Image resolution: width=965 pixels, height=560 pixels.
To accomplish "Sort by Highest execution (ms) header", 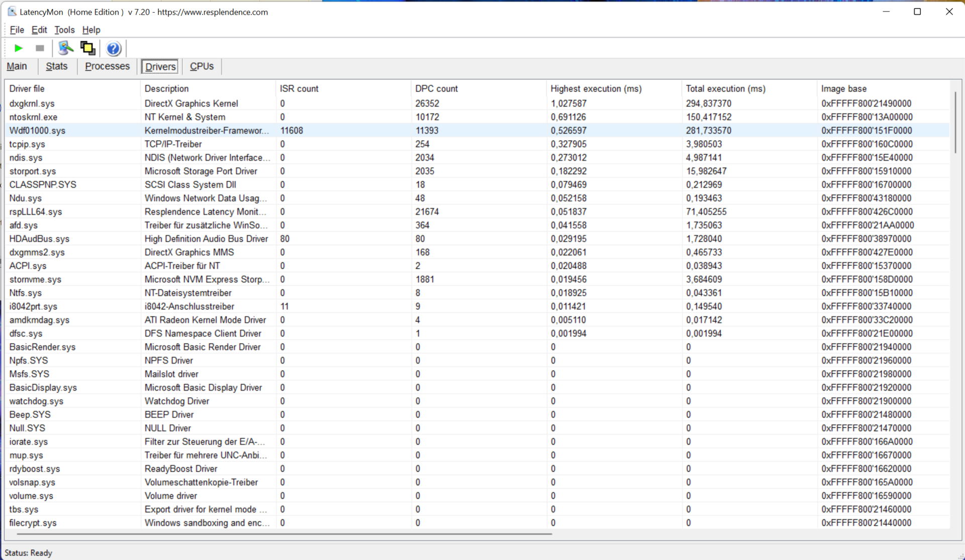I will pos(596,88).
